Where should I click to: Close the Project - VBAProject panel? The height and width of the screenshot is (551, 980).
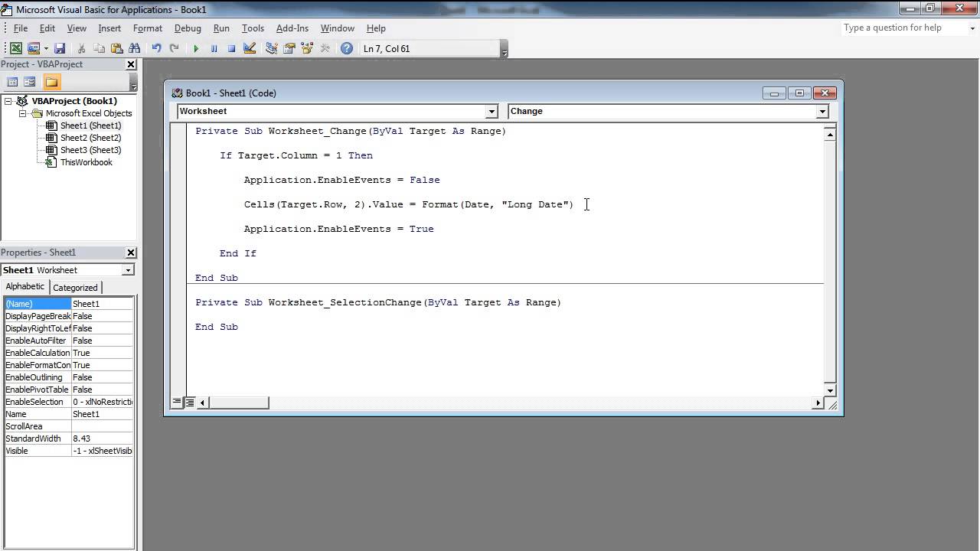click(x=131, y=64)
